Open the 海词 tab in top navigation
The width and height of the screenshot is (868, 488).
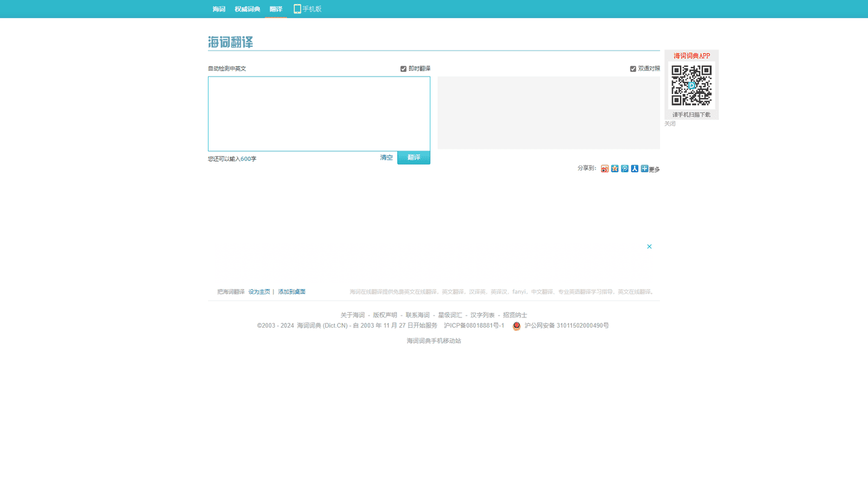219,9
